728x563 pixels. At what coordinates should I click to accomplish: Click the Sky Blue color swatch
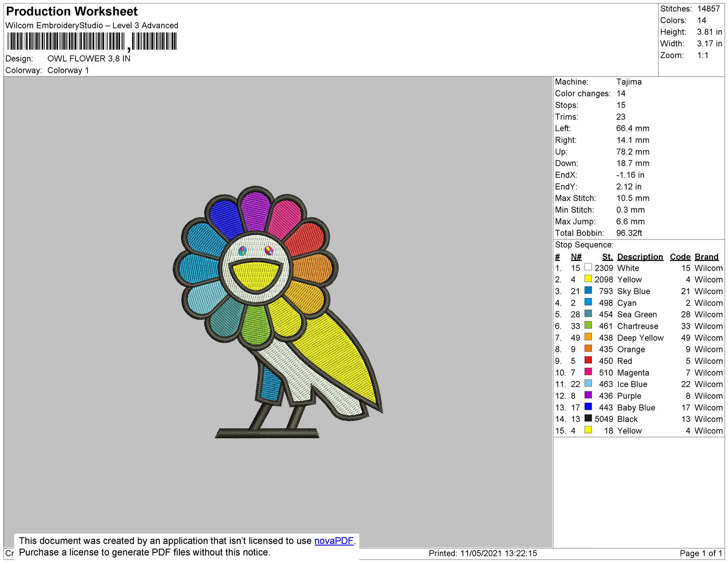pyautogui.click(x=588, y=290)
